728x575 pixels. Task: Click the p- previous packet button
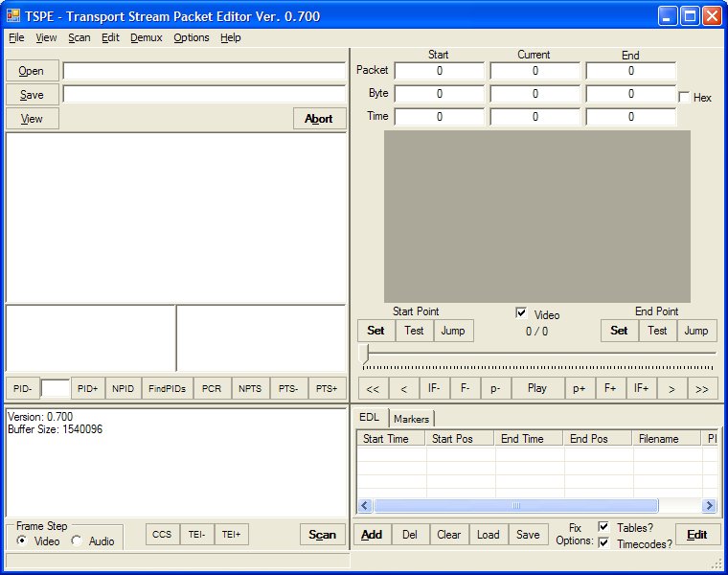496,388
